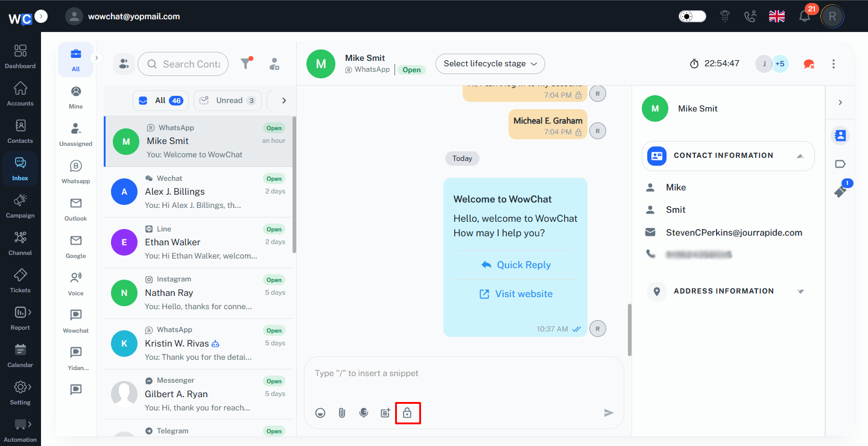Screen dimensions: 868x446
Task: Open the R user profile avatar
Action: pos(832,16)
